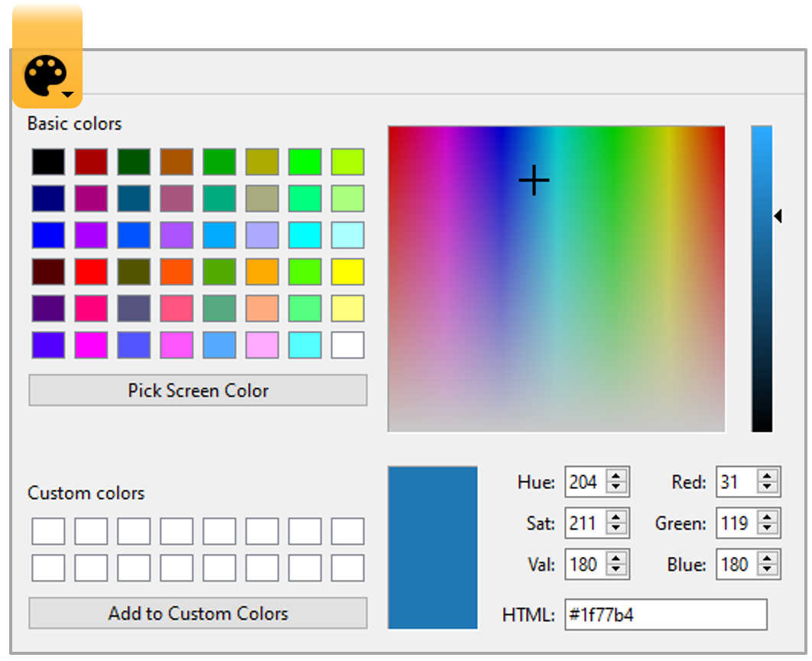812x661 pixels.
Task: Choose the yellow basic color swatch
Action: tap(348, 272)
